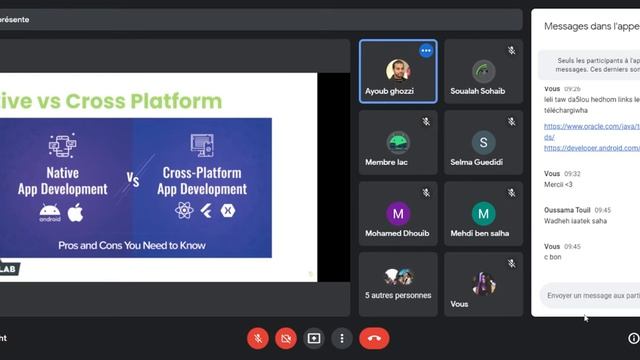
Task: Toggle the microphone mute button
Action: 258,338
